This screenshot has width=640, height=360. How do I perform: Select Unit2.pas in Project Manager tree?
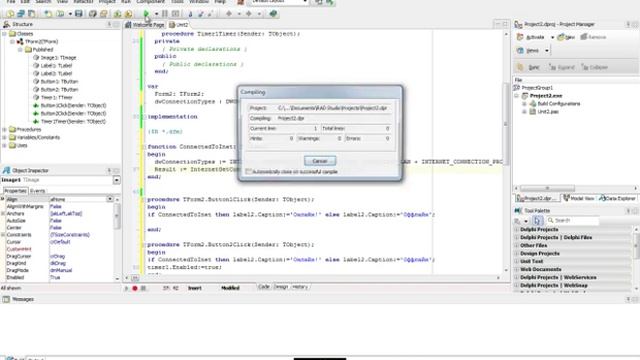(x=547, y=112)
